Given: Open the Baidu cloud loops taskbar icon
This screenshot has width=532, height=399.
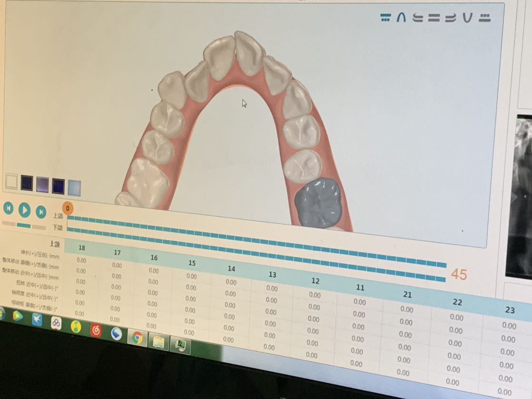Looking at the screenshot, I should [56, 323].
